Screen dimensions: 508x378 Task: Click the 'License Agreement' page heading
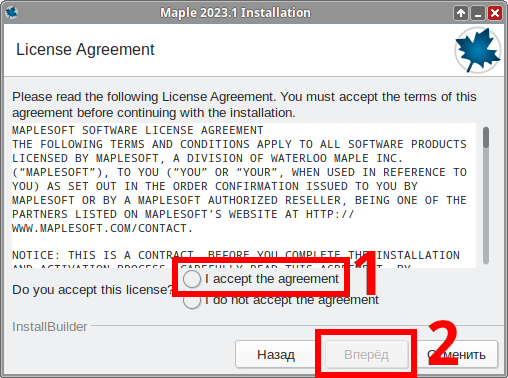coord(85,50)
